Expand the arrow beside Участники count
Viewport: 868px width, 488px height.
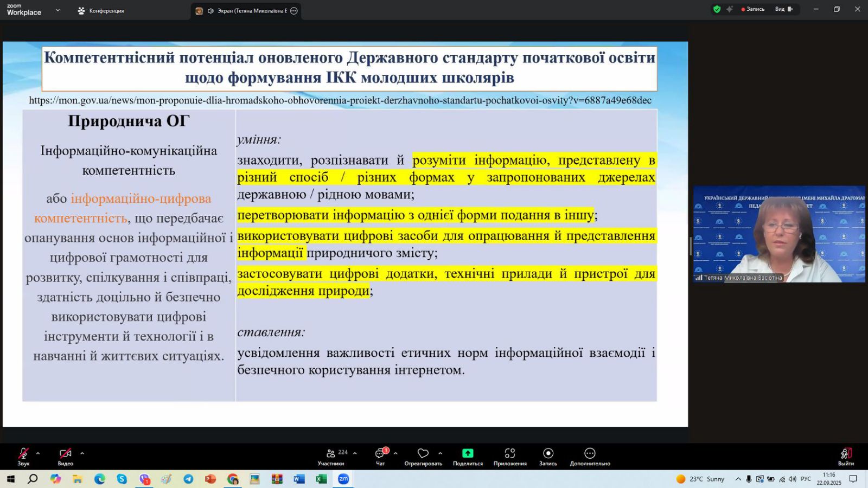click(x=355, y=453)
